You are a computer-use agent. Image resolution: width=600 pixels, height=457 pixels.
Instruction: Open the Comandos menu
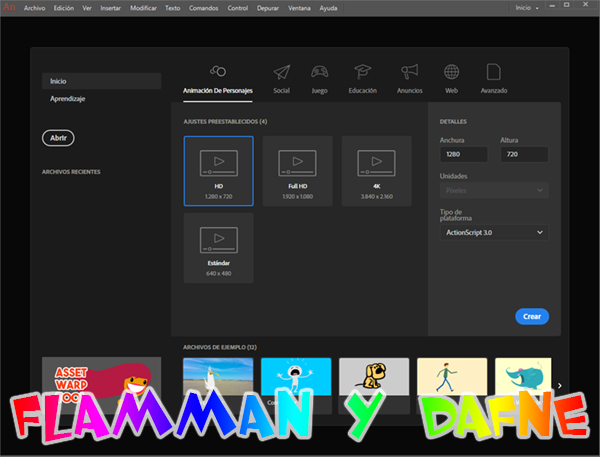(x=204, y=8)
